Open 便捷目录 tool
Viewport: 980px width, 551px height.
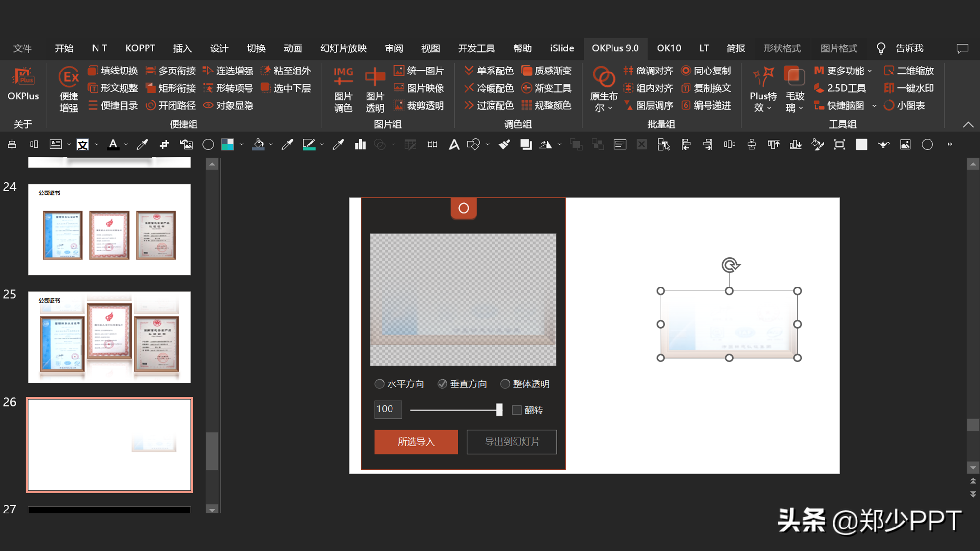tap(113, 105)
